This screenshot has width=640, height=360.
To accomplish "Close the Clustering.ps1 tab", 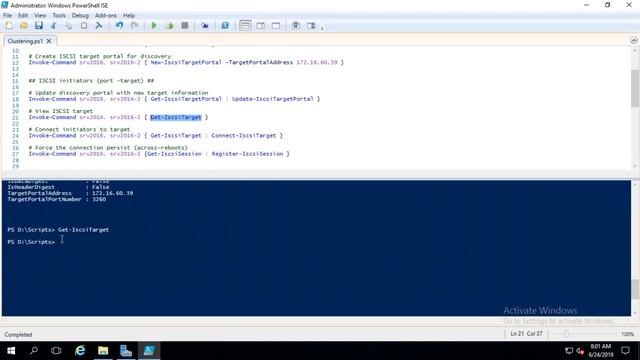I will click(x=49, y=41).
